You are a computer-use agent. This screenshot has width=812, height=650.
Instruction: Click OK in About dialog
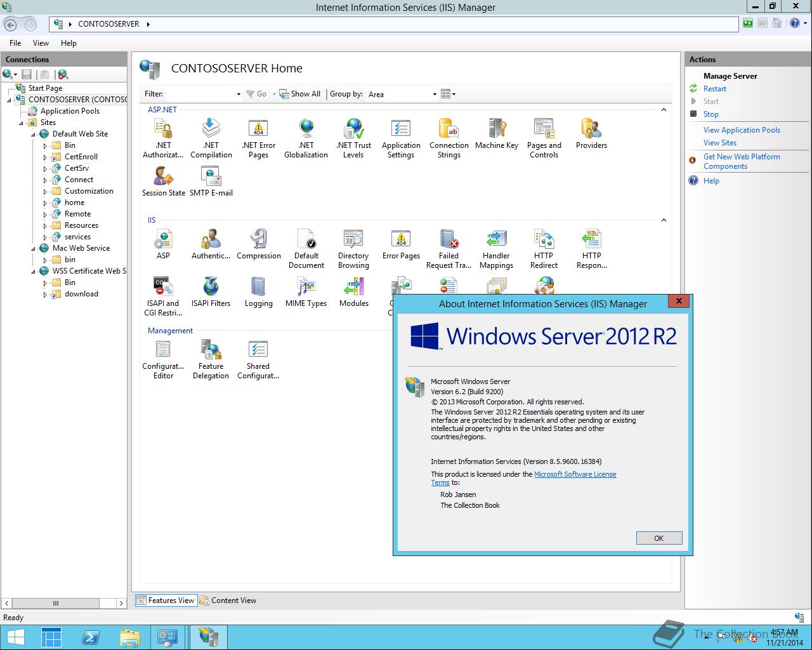[659, 538]
